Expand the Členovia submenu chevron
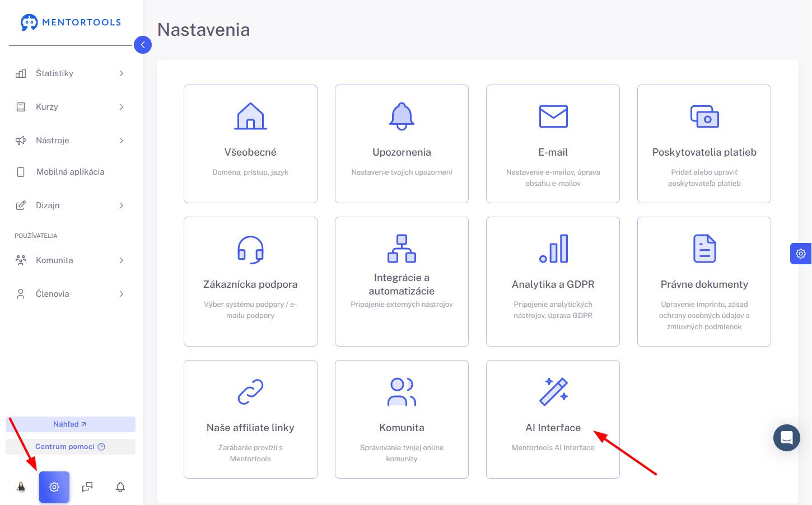Image resolution: width=812 pixels, height=505 pixels. [122, 294]
